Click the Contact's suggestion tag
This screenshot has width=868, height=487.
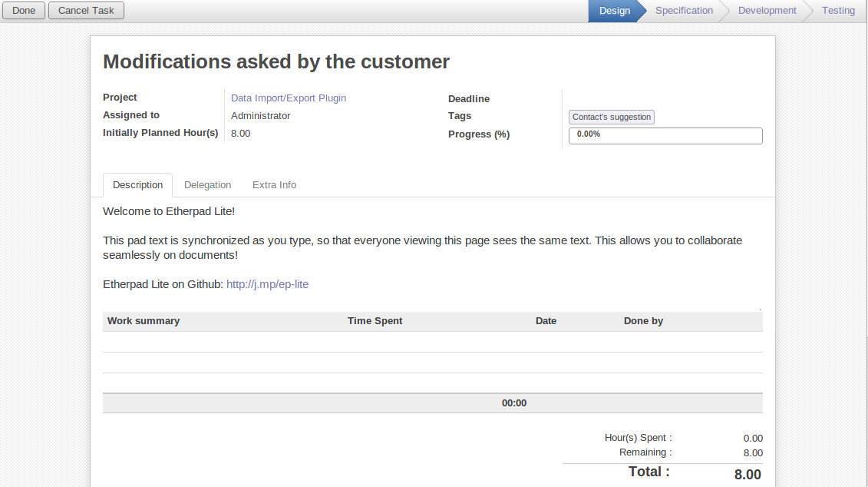click(612, 118)
